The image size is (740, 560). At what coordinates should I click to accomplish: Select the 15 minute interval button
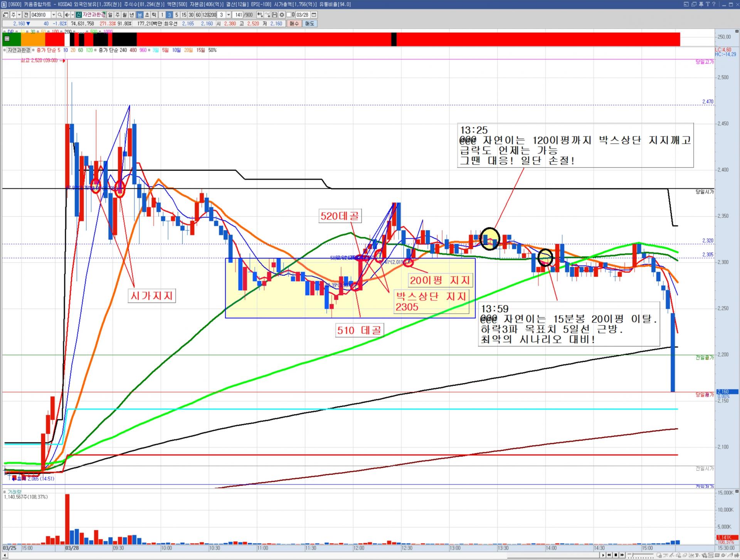184,15
